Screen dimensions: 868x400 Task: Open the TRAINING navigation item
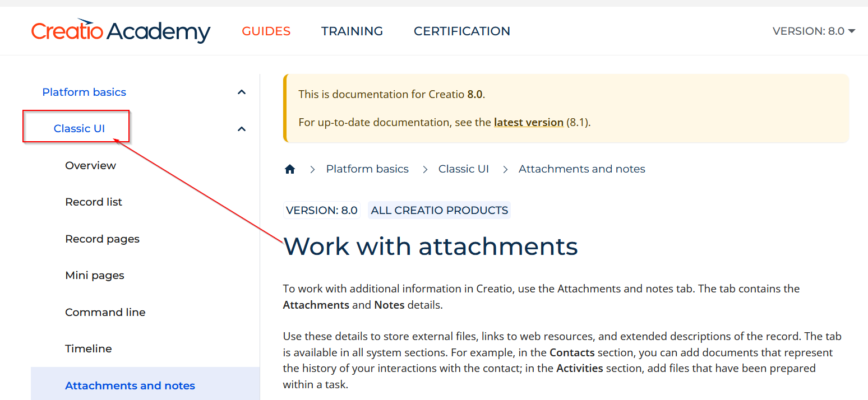(352, 31)
